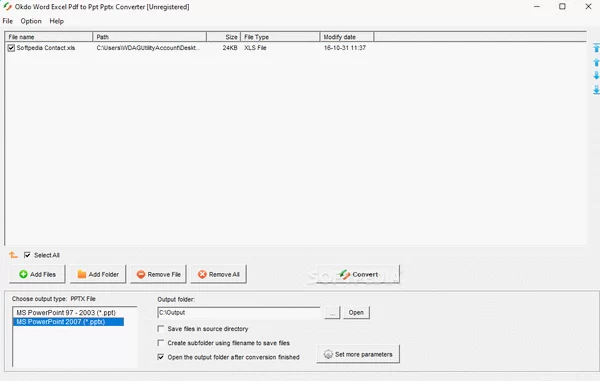Select MS PowerPoint 97 - 2003 (*.ppt) output

[x=66, y=313]
